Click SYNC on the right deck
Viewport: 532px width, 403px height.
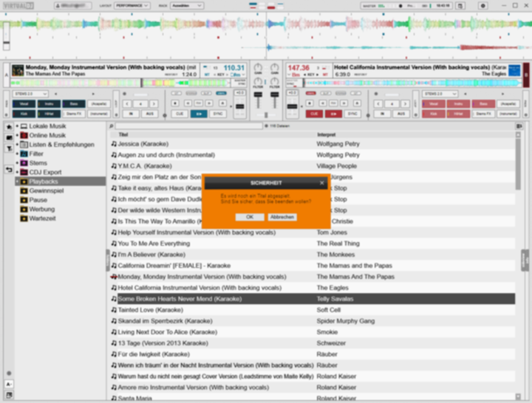coord(352,114)
